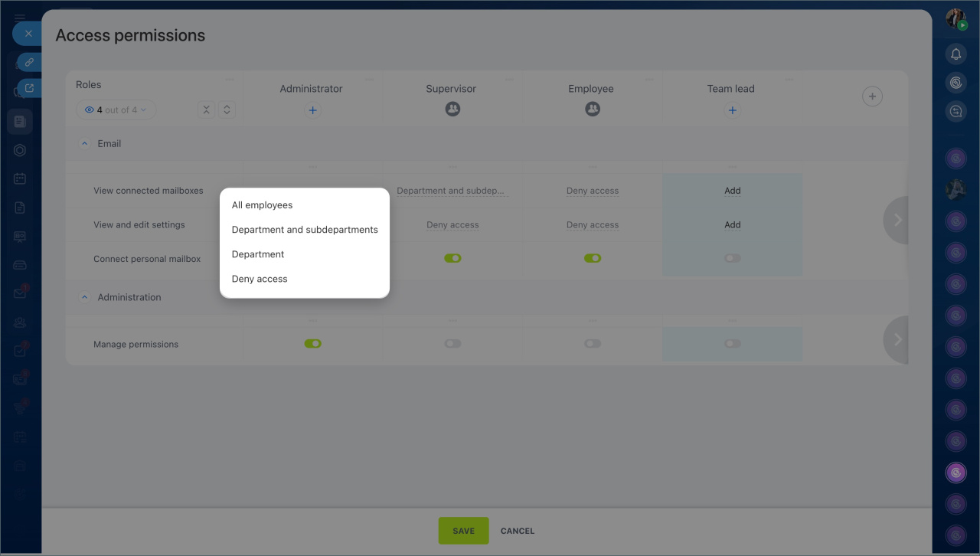
Task: Click plus icon under Team lead role
Action: pyautogui.click(x=732, y=110)
